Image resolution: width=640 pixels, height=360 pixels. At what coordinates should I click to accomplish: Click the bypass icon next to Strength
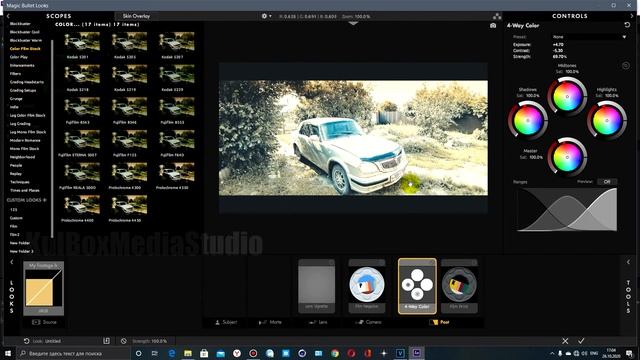coord(124,340)
